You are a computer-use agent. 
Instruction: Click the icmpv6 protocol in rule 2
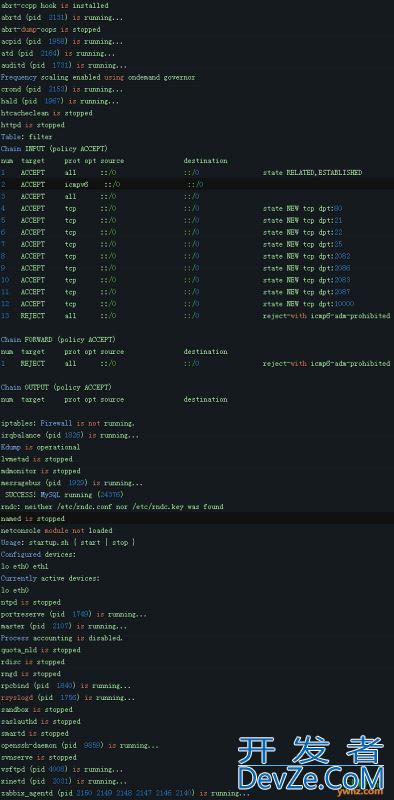(x=77, y=185)
